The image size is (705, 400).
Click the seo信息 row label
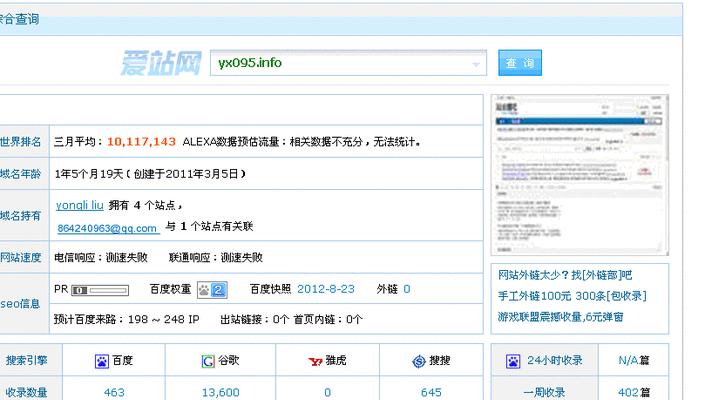(x=20, y=304)
